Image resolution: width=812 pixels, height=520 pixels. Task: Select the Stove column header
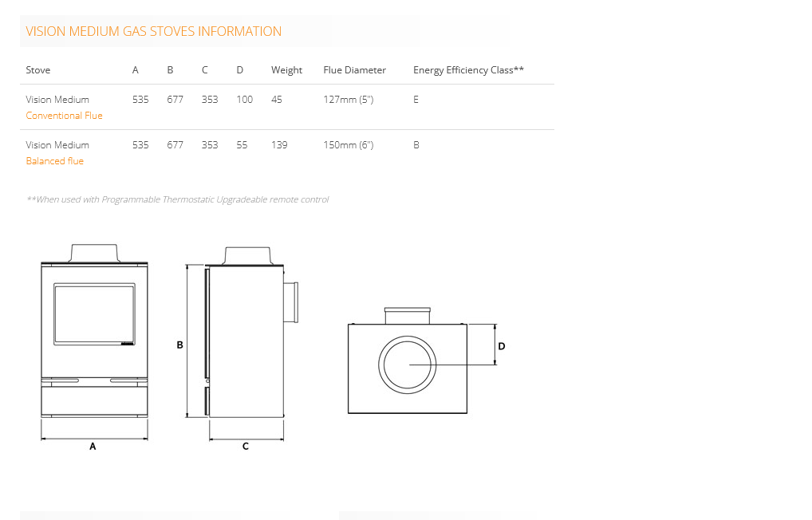37,70
